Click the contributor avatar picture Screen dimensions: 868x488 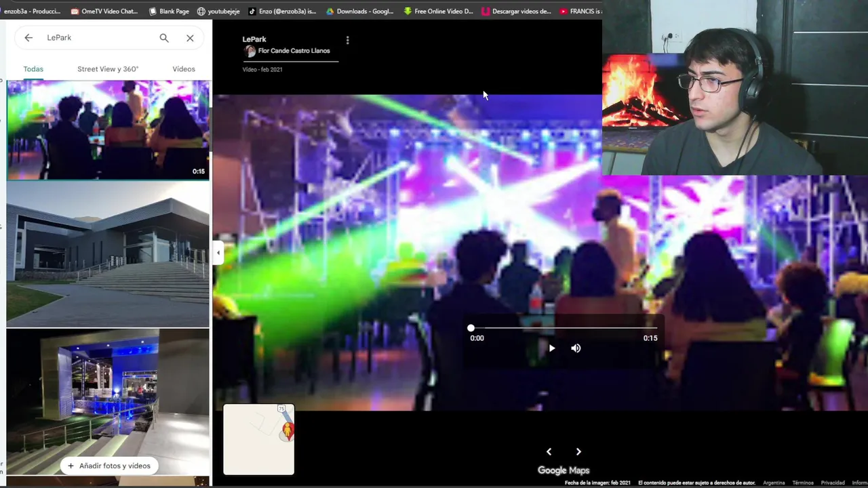pos(250,52)
